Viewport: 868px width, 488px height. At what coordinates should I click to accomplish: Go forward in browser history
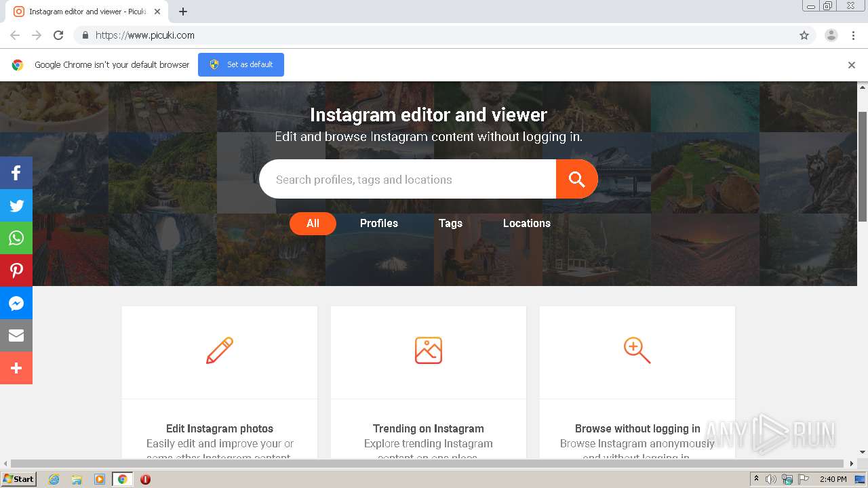tap(37, 35)
